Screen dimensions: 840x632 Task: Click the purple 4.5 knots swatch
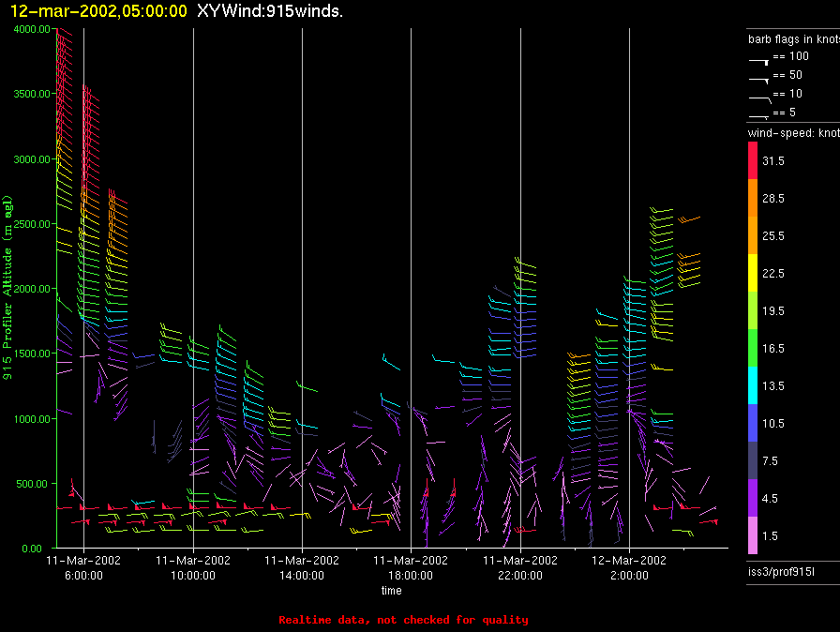click(x=753, y=498)
